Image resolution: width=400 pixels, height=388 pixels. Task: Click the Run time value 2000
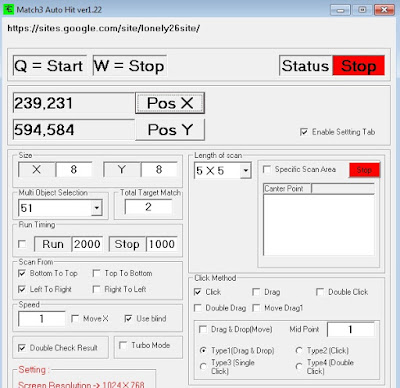tap(87, 244)
